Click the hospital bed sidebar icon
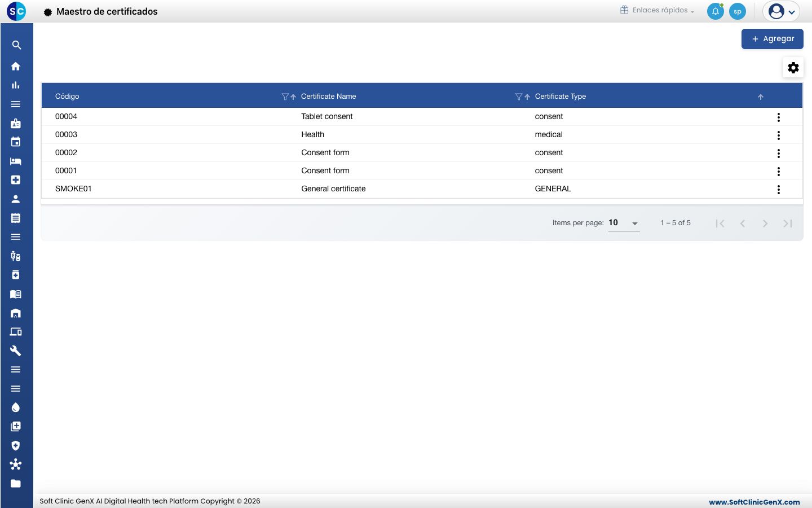 coord(16,161)
